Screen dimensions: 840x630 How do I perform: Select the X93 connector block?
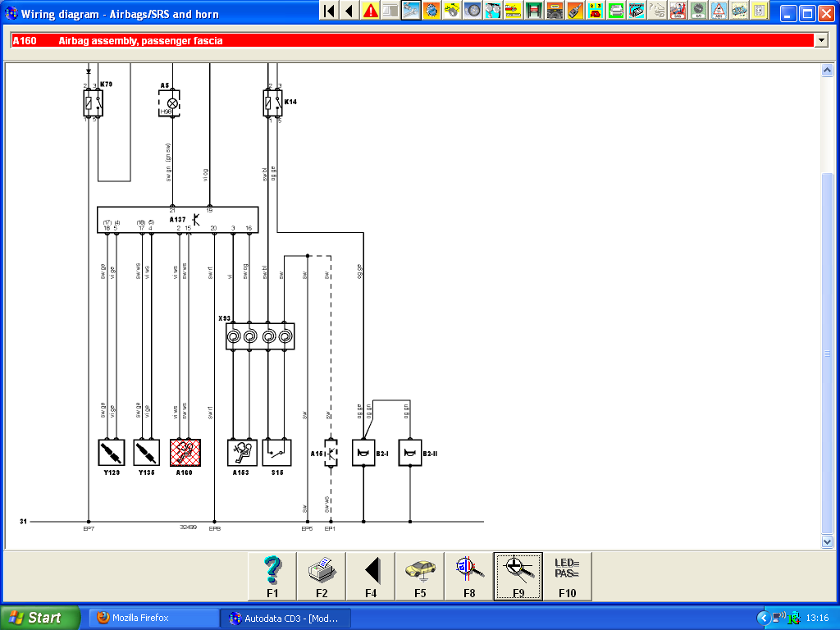click(260, 336)
